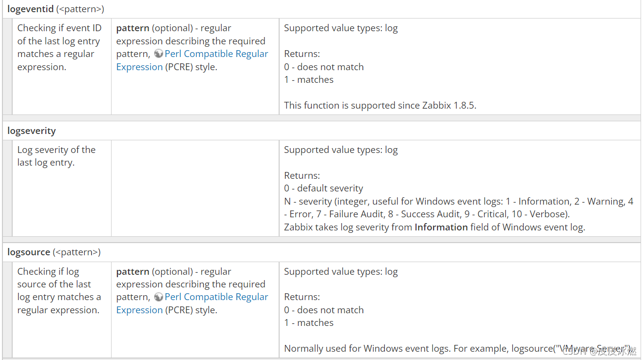Click bold 'pattern' in the logsource parameter cell
Screen dimensions: 644x360
[133, 271]
